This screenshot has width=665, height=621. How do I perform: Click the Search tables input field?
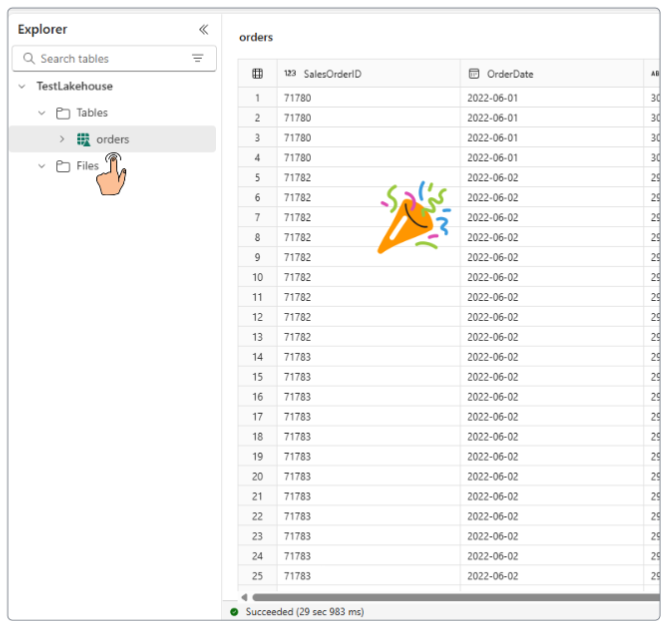click(110, 59)
